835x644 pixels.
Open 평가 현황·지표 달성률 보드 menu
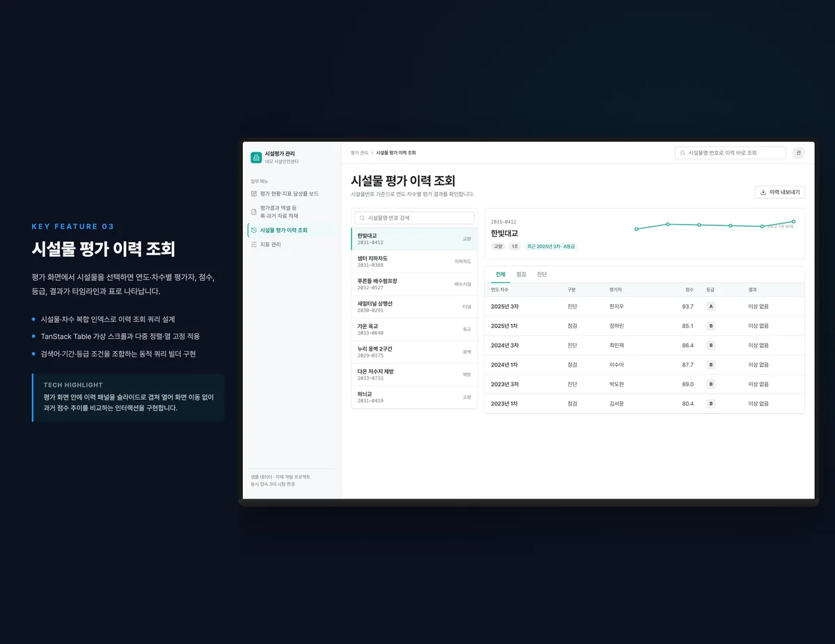(x=292, y=194)
